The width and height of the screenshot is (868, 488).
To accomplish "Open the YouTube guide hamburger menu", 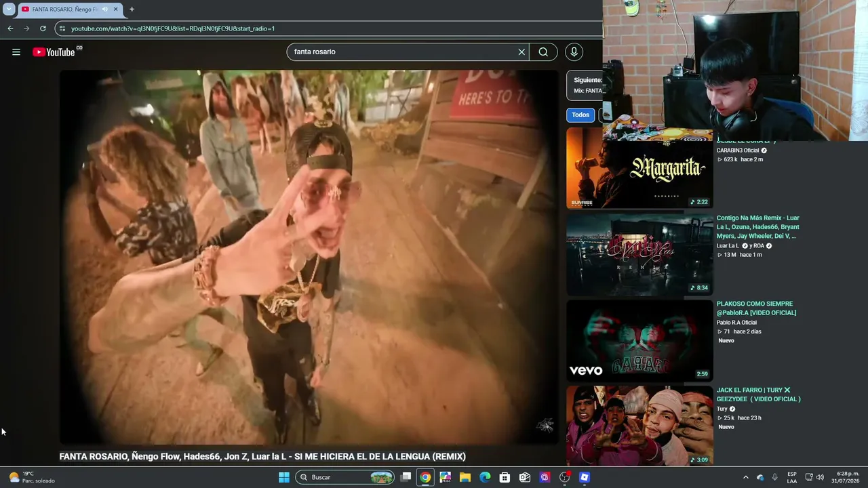I will pos(16,52).
